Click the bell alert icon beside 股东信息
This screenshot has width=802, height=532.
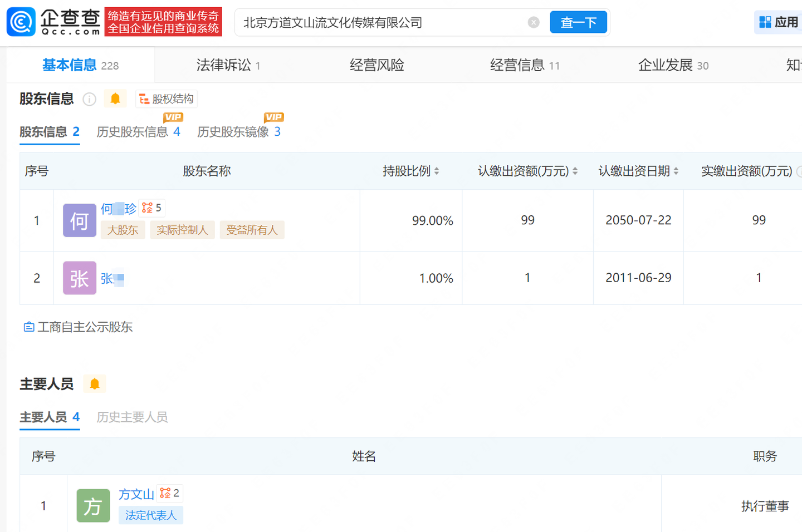coord(115,99)
